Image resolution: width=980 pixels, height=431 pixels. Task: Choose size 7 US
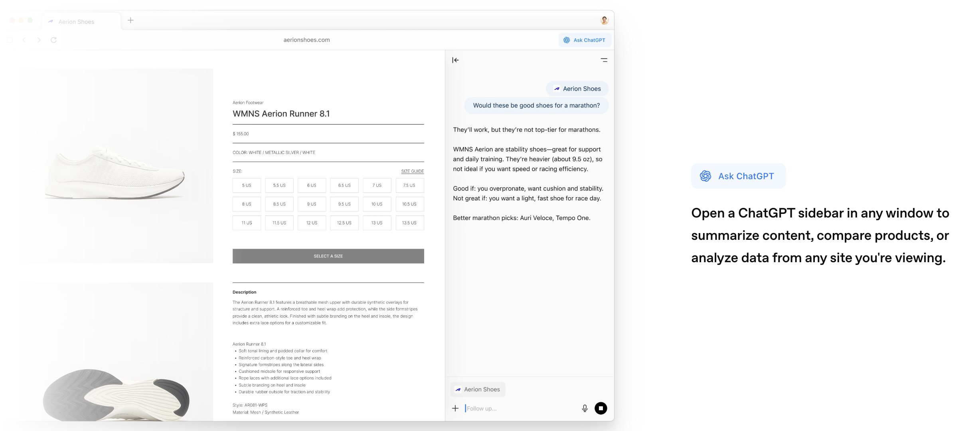pos(377,186)
